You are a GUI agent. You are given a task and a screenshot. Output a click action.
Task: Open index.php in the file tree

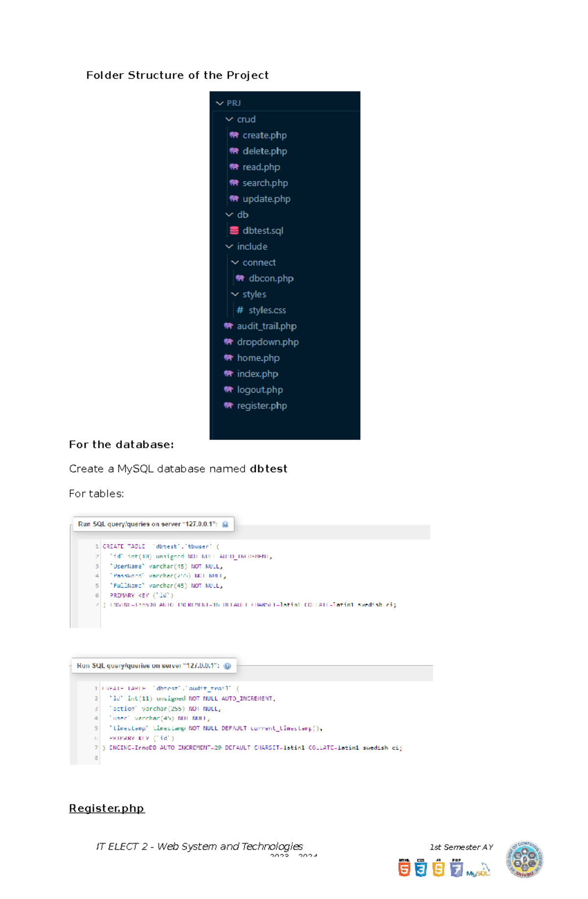click(257, 374)
